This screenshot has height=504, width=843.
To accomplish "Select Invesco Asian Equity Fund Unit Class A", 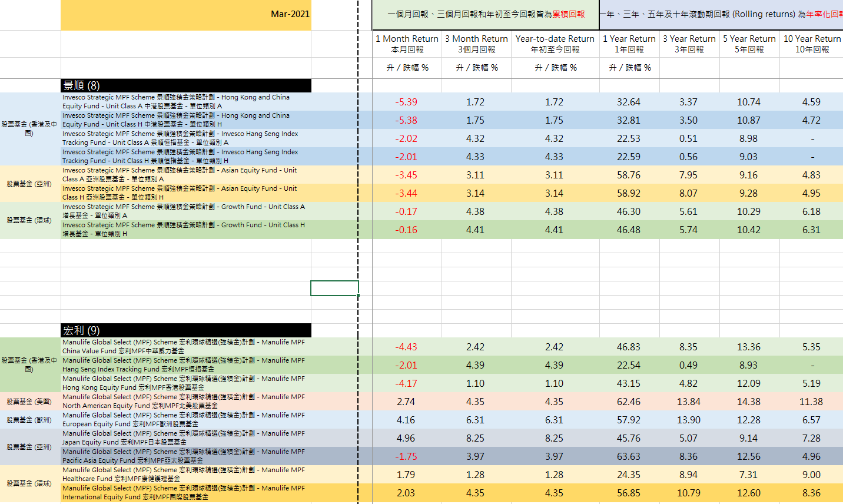I will pyautogui.click(x=186, y=175).
